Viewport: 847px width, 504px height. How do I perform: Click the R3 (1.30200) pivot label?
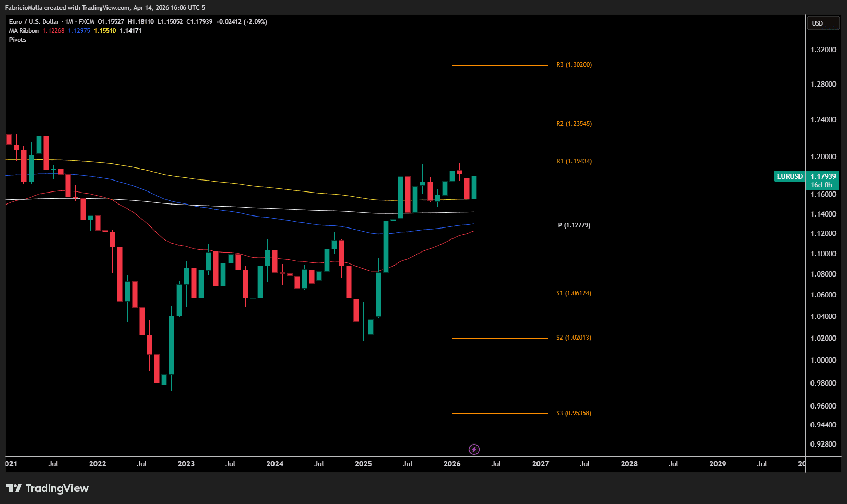tap(574, 65)
